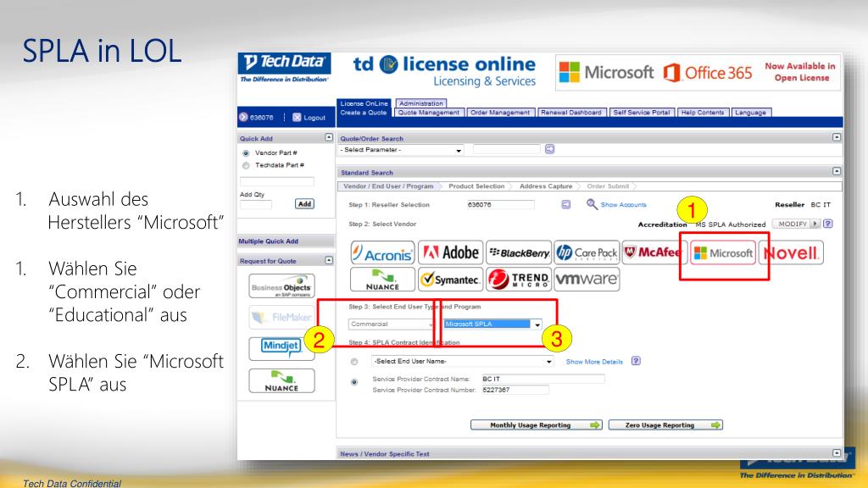This screenshot has width=868, height=488.
Task: Switch to the Administration tab
Action: [x=421, y=103]
